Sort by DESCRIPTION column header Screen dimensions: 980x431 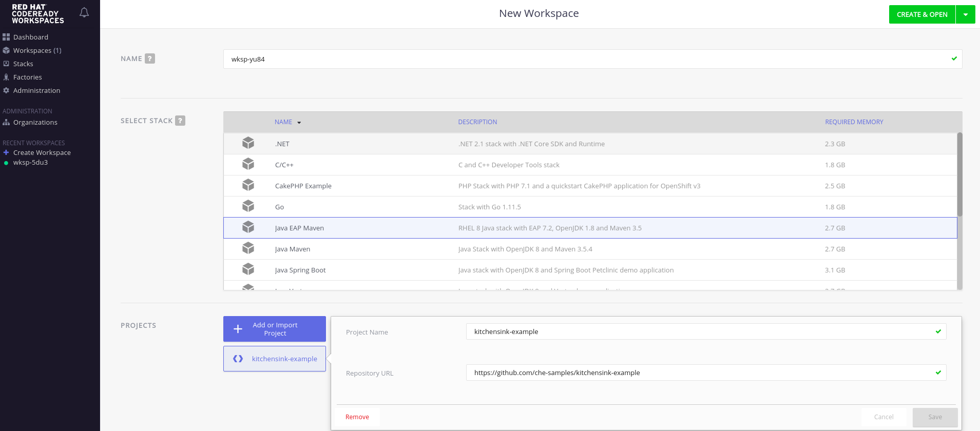click(477, 122)
